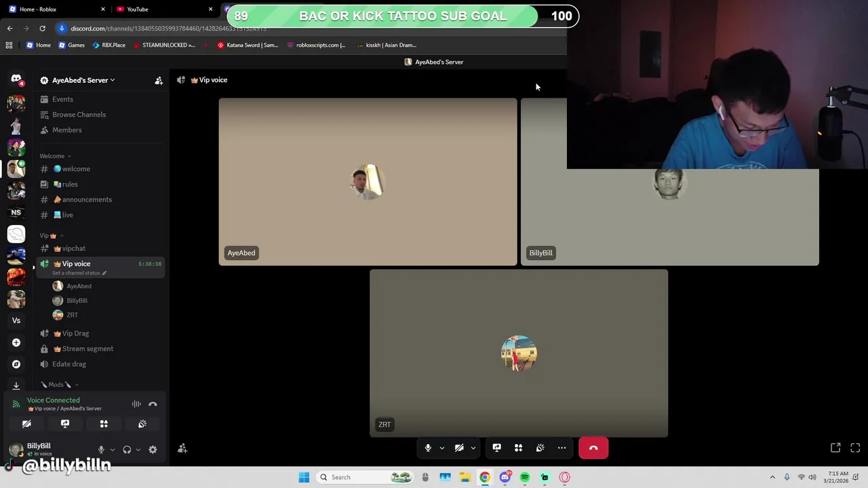868x488 pixels.
Task: Click add-friends icon beside the user panel
Action: [x=182, y=449]
